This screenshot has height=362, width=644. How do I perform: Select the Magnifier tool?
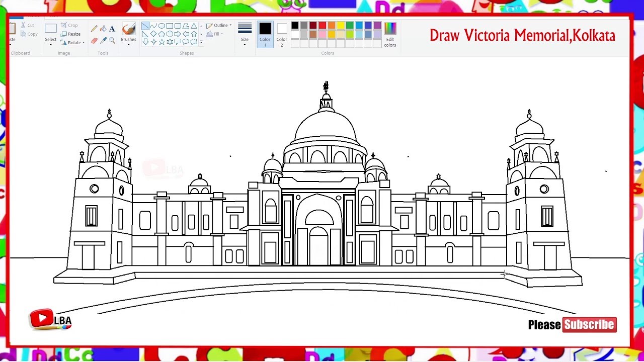(112, 41)
